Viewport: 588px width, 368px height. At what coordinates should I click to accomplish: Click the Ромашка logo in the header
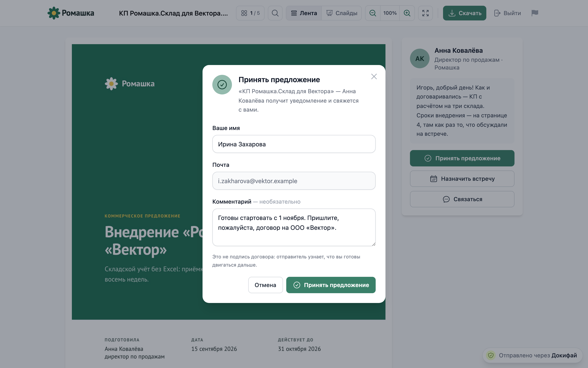pos(71,13)
